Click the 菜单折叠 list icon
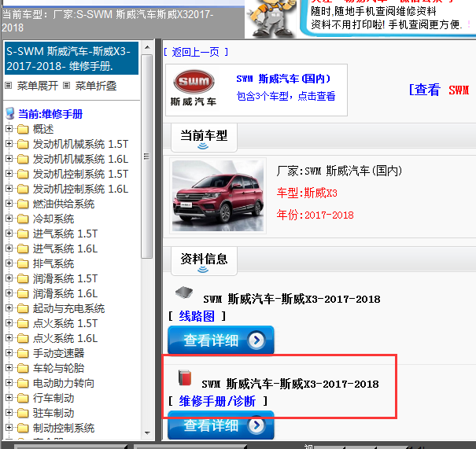 pyautogui.click(x=66, y=86)
